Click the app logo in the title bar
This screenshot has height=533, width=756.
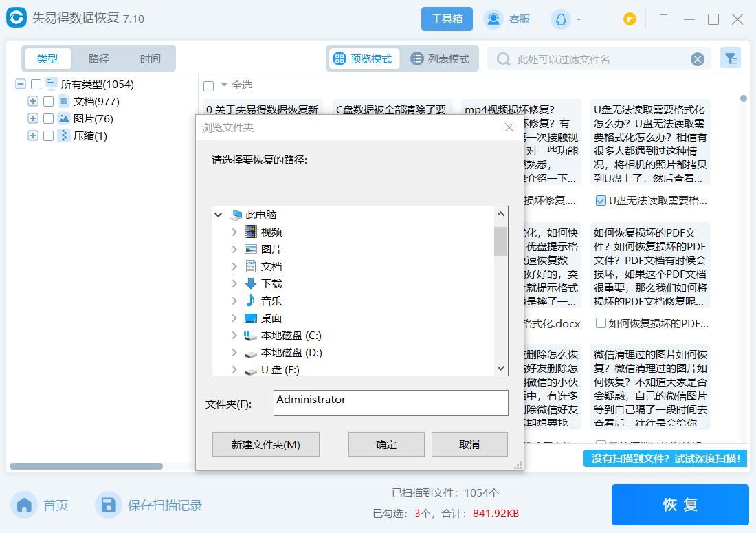click(x=16, y=19)
